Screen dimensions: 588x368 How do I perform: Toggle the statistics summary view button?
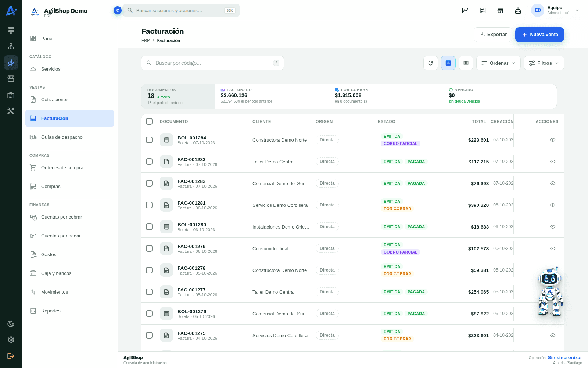pos(448,63)
